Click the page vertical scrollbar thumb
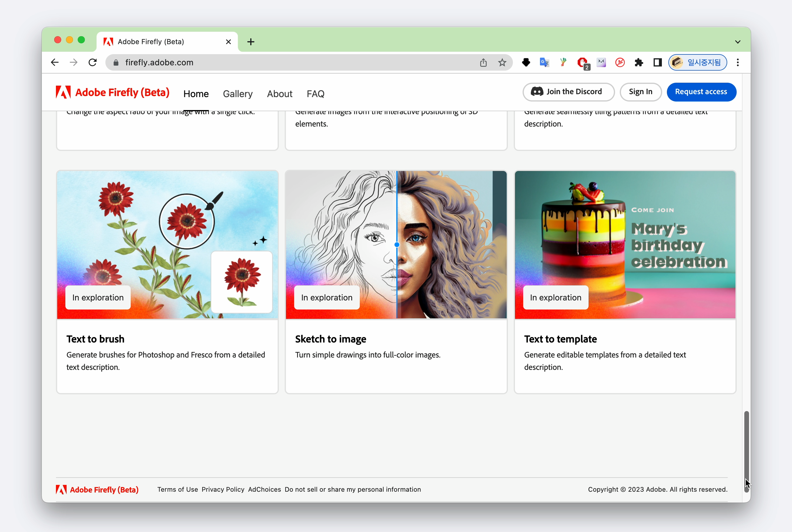Viewport: 792px width, 532px height. tap(746, 451)
